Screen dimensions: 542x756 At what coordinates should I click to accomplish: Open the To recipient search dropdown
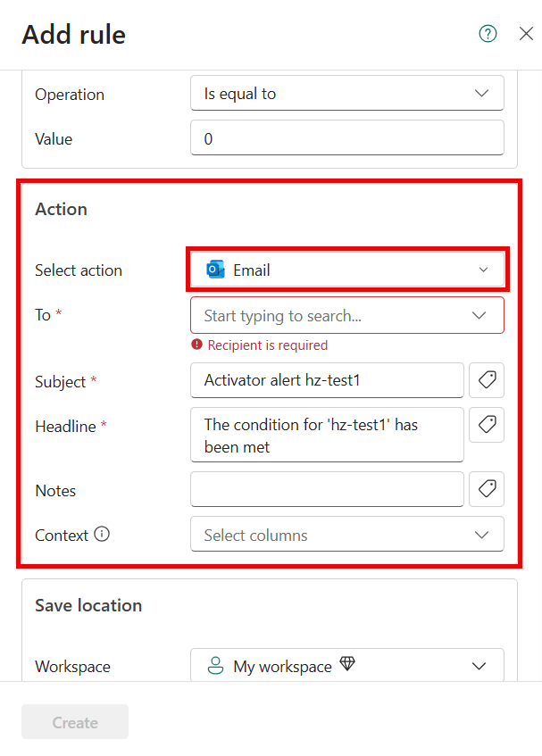[347, 315]
